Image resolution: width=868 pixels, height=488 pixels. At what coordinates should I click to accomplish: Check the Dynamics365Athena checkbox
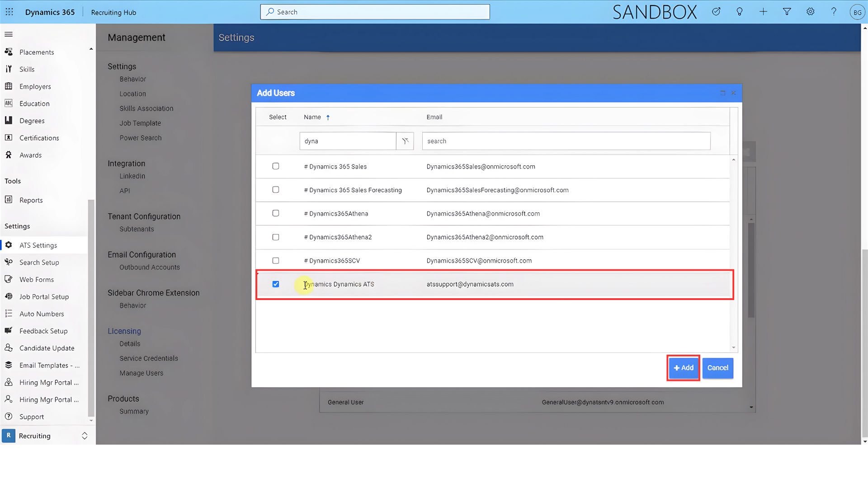276,213
